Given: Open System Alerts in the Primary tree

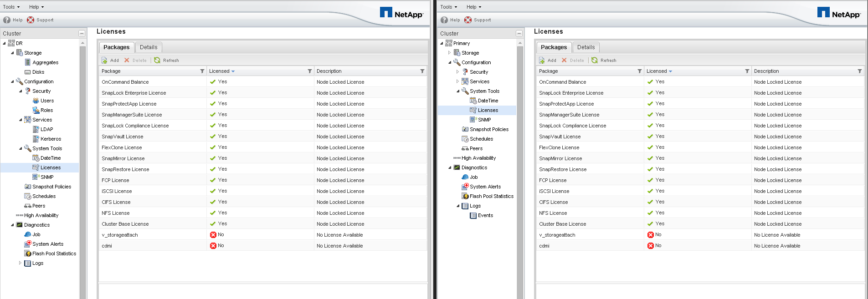Looking at the screenshot, I should tap(485, 187).
